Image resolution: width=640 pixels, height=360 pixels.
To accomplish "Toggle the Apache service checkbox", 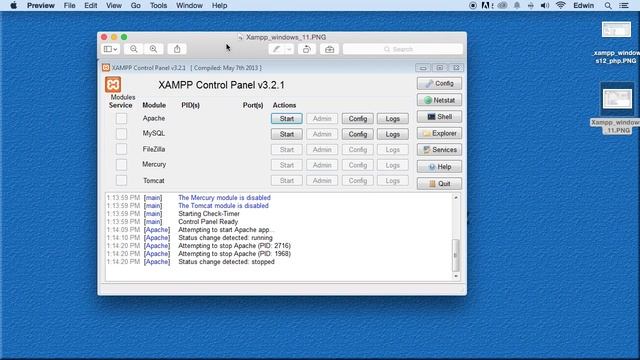I will coord(121,118).
